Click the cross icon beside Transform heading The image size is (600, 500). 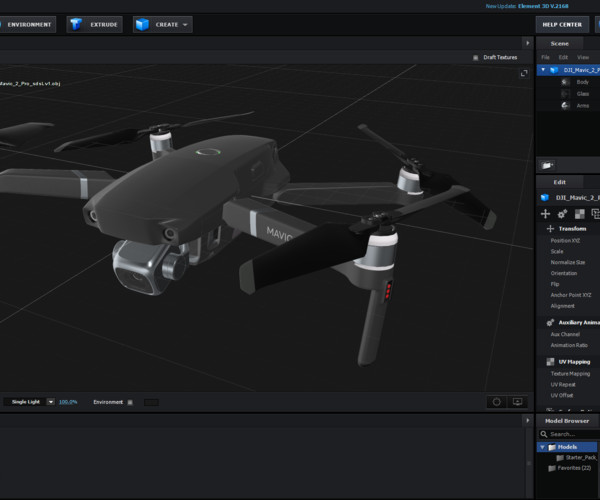(x=550, y=229)
